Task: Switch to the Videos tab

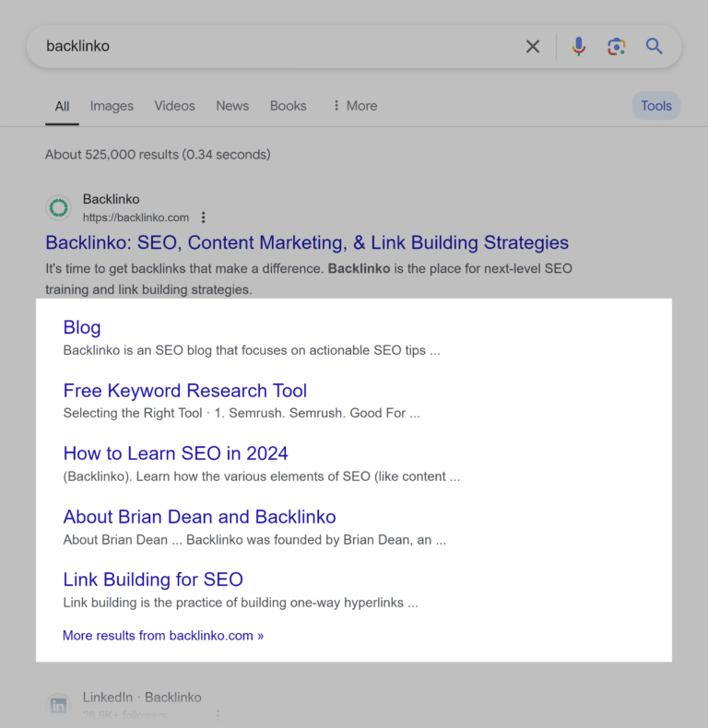Action: click(x=174, y=106)
